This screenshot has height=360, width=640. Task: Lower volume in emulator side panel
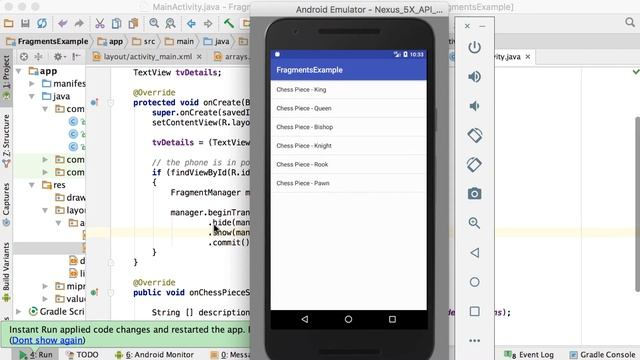474,106
